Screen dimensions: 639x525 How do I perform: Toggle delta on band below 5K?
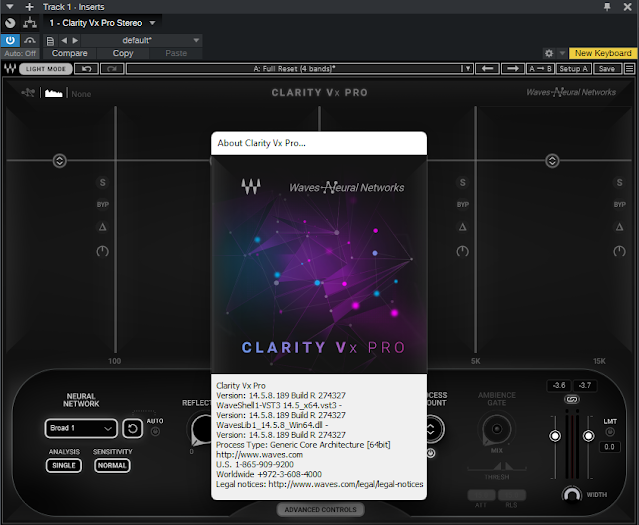(x=463, y=227)
